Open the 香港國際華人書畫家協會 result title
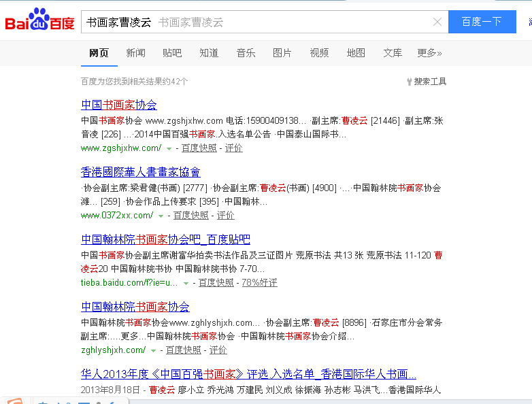532x404 pixels. 140,172
